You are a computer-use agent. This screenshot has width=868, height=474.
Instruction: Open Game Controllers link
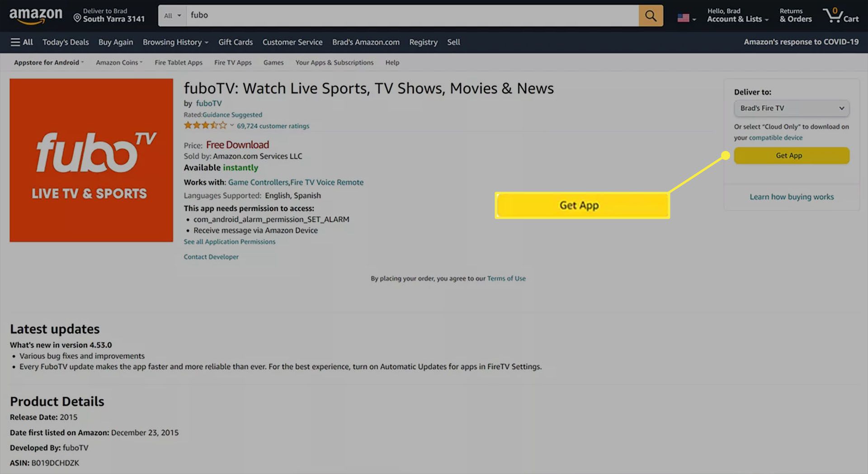(258, 182)
